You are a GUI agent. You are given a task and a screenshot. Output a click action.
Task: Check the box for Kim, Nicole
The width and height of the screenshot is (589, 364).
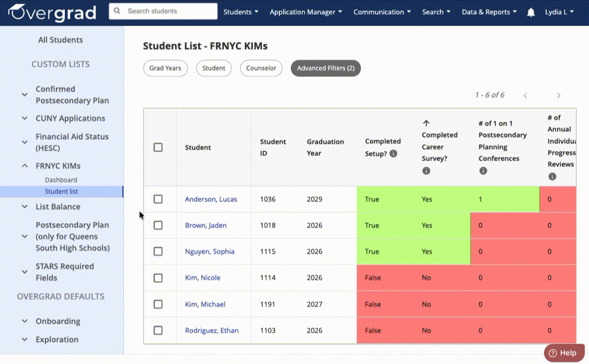[x=158, y=277]
